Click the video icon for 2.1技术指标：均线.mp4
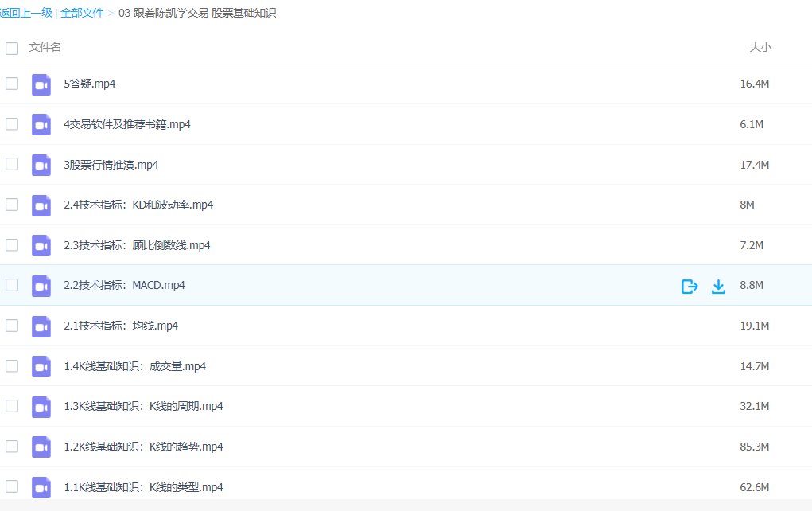Screen dimensions: 812x511 click(41, 326)
